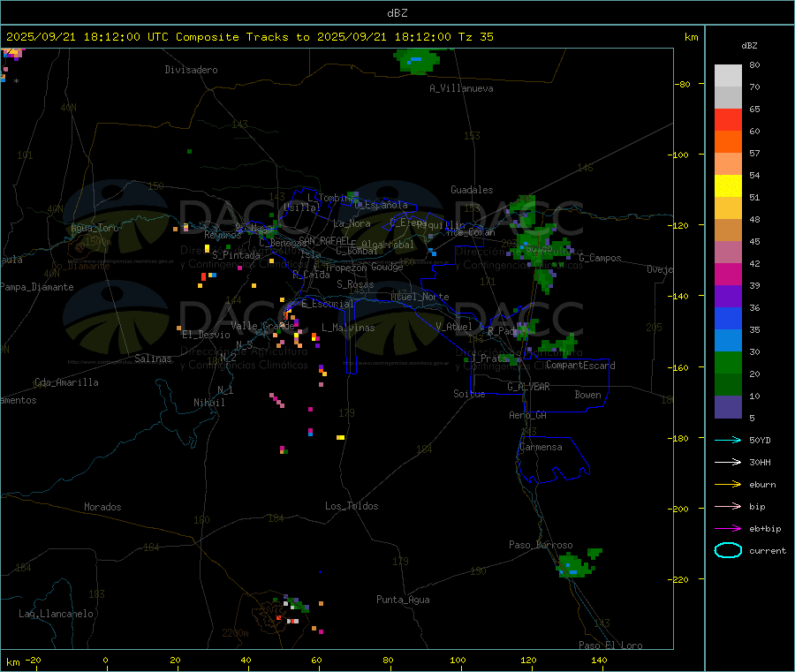Click the Pampa_Diamante map label

point(37,287)
